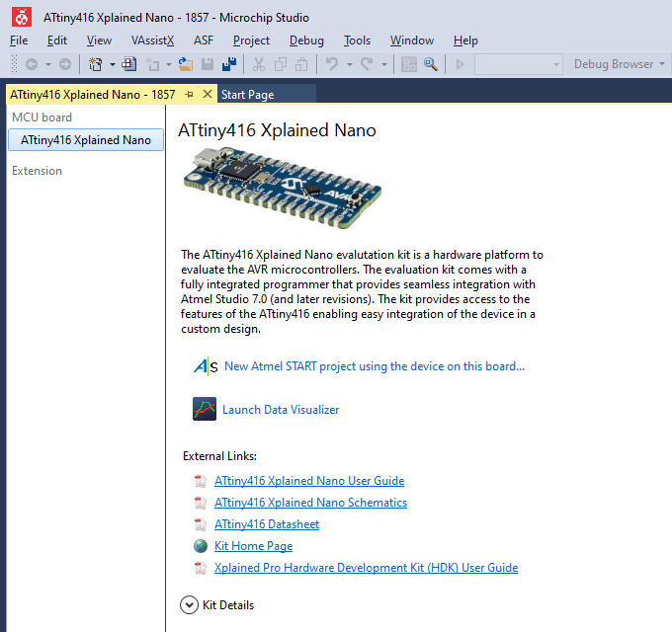Click PDF icon beside ATtiny416 Datasheet
The height and width of the screenshot is (632, 672).
click(200, 524)
